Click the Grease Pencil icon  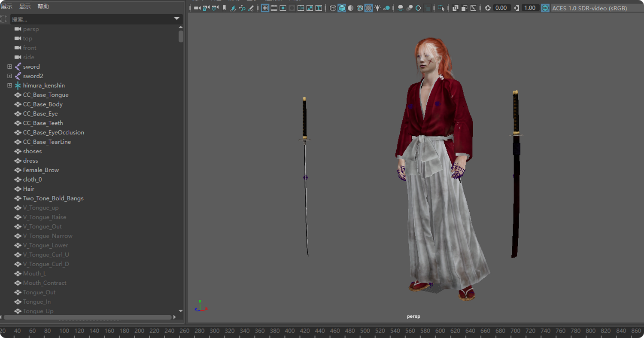coord(251,8)
